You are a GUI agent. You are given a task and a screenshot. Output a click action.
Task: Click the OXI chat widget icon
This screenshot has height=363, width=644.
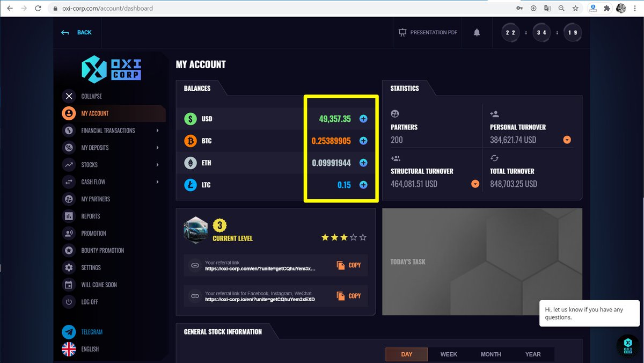tap(628, 346)
